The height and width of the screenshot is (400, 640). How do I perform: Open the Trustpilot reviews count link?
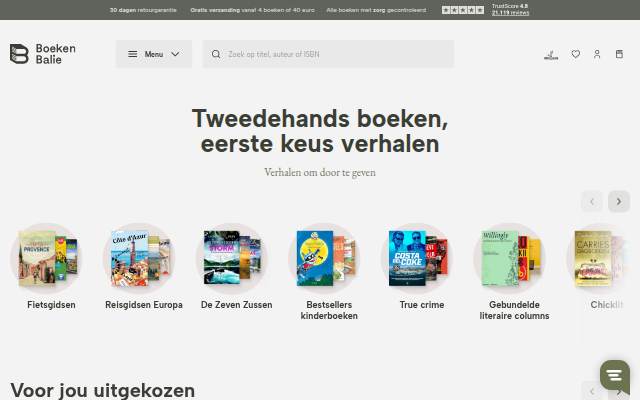(x=510, y=13)
